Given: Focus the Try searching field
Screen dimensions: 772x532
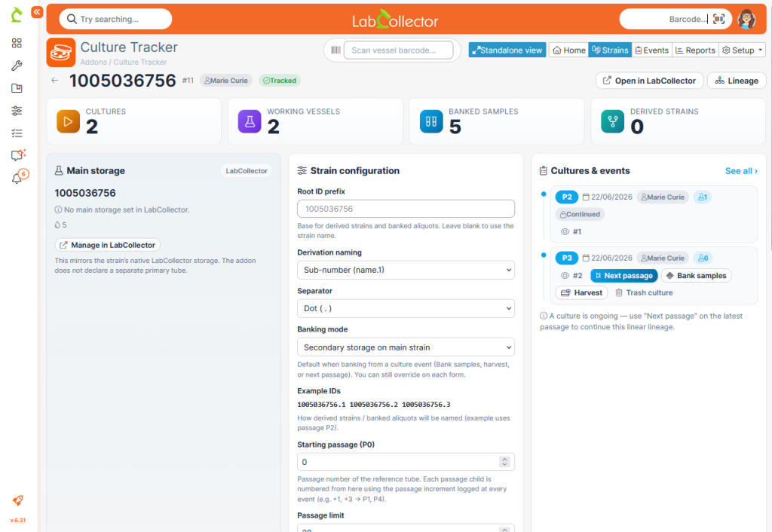Looking at the screenshot, I should click(x=115, y=19).
